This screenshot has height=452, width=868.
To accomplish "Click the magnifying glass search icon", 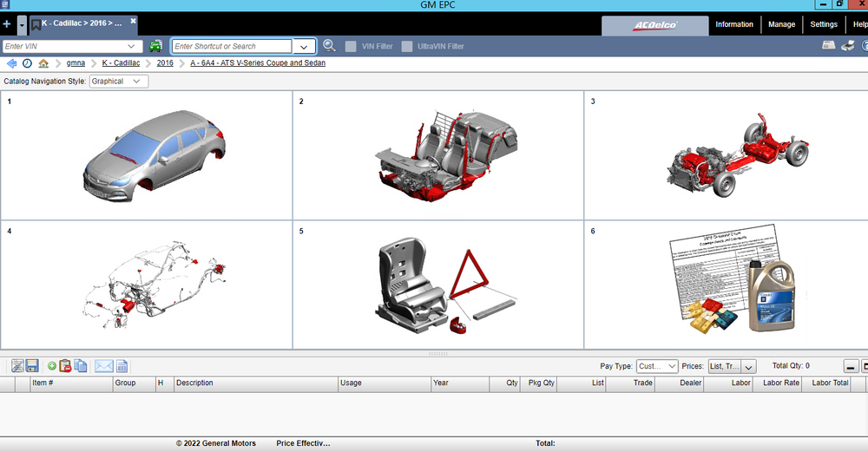I will (330, 46).
